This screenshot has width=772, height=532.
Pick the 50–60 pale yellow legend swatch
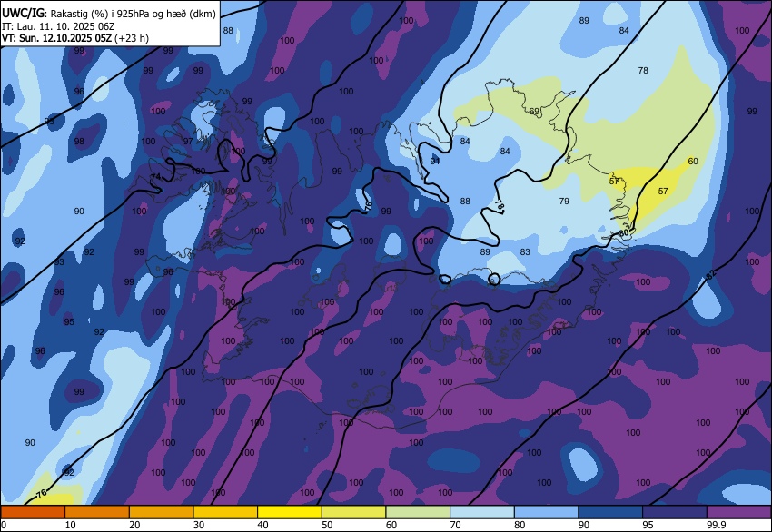coord(353,512)
